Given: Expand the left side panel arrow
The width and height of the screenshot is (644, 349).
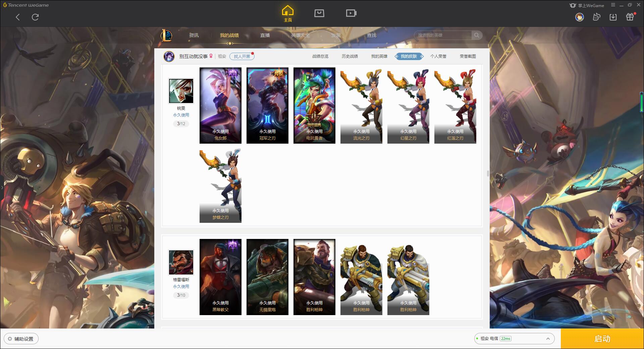Looking at the screenshot, I should click(2, 188).
